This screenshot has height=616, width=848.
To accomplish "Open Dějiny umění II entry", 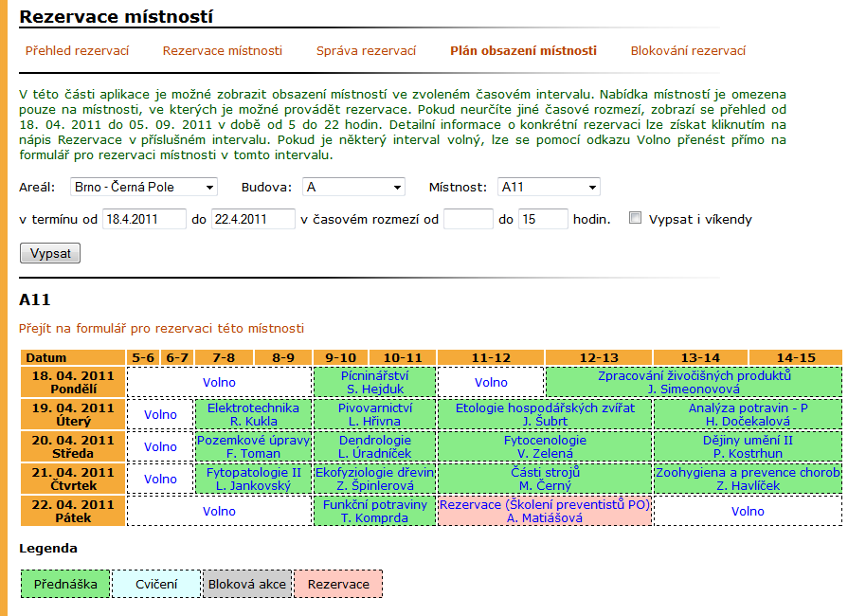I will [x=748, y=446].
